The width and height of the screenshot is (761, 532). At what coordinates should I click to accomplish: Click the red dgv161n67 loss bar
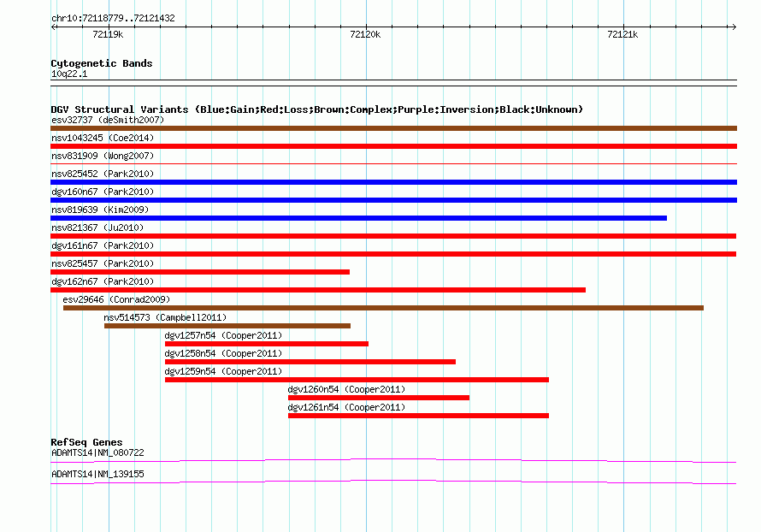pos(393,254)
